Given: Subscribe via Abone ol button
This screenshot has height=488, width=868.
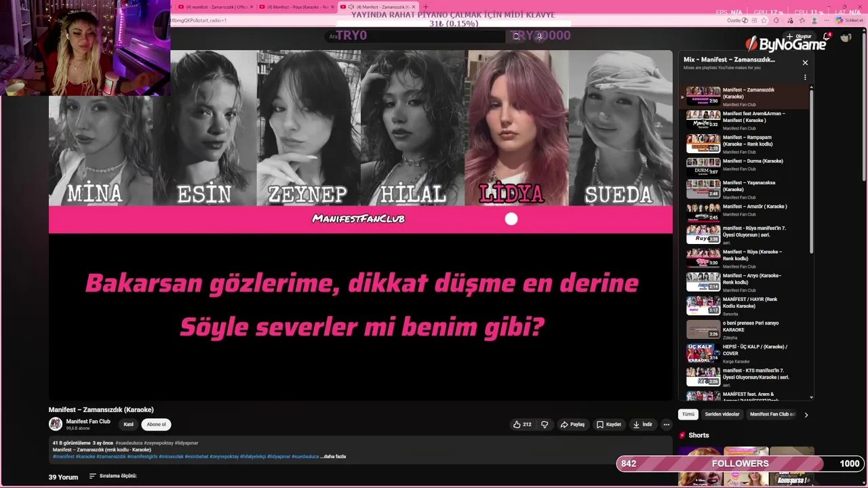Looking at the screenshot, I should click(156, 424).
